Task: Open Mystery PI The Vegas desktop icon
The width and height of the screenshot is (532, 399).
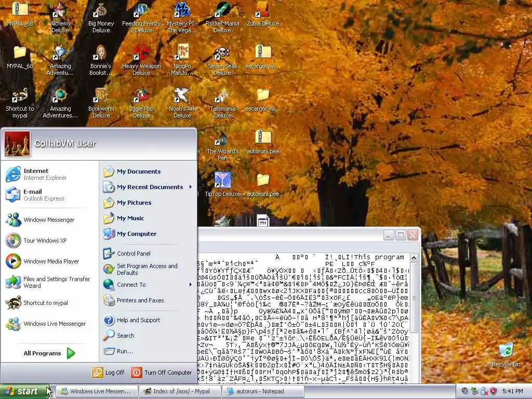Action: tap(182, 18)
